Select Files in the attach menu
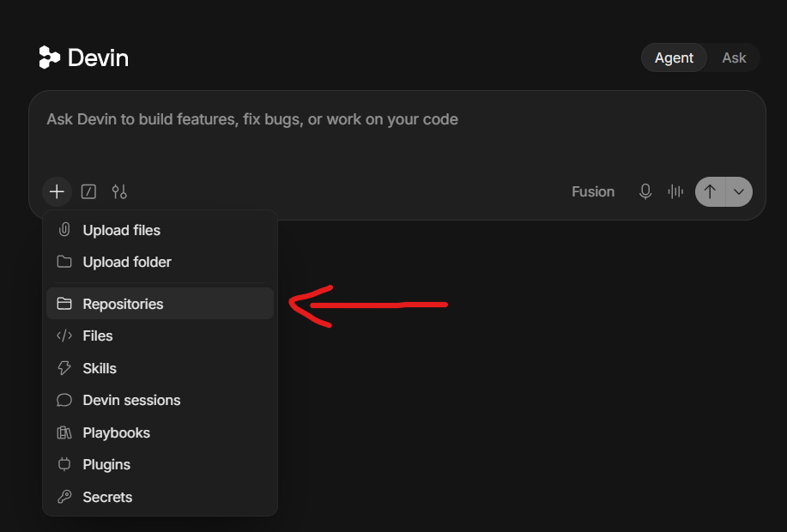 pos(160,336)
